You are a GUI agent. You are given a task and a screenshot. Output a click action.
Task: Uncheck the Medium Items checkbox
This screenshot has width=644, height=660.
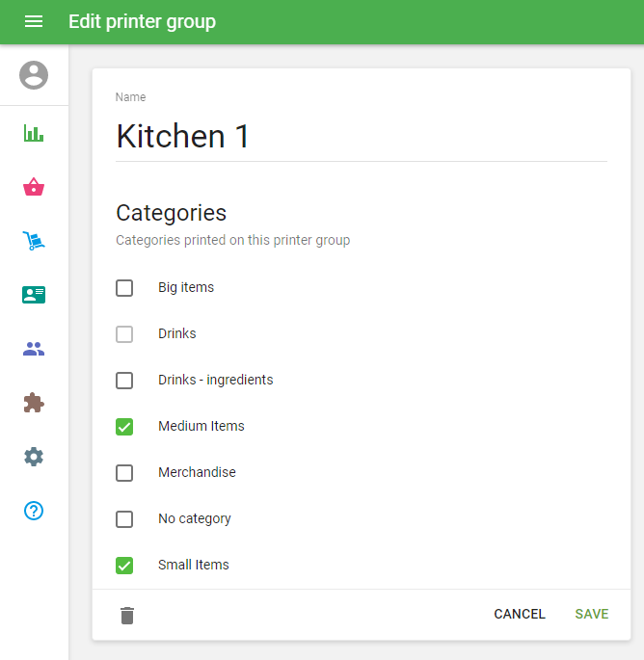point(124,427)
